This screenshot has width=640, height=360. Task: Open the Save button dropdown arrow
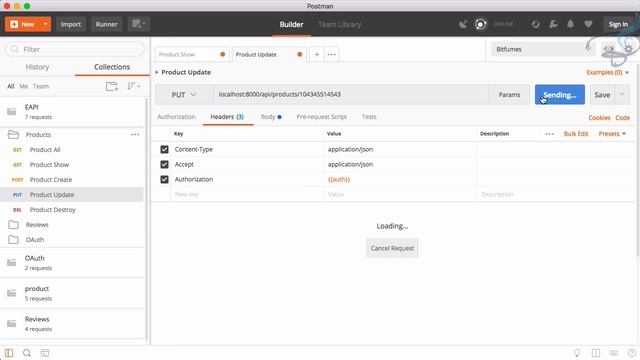[622, 95]
